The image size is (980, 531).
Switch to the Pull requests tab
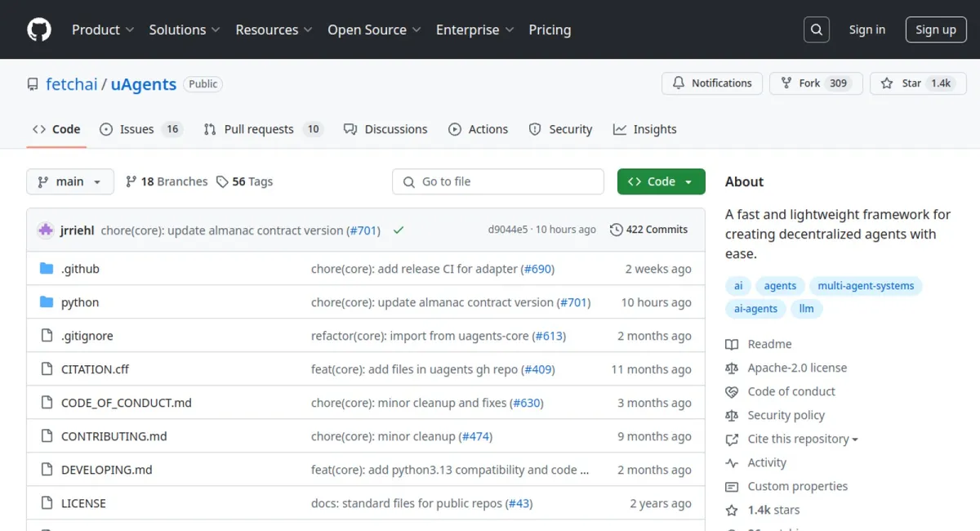tap(263, 129)
